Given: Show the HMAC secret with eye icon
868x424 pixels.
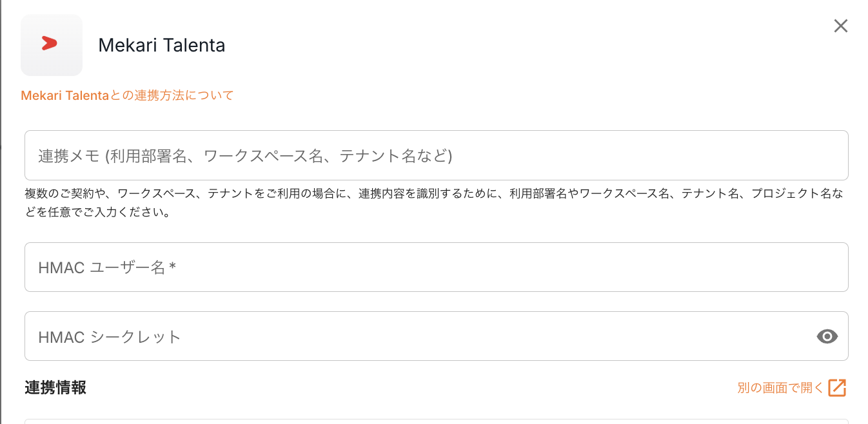Looking at the screenshot, I should pyautogui.click(x=827, y=336).
